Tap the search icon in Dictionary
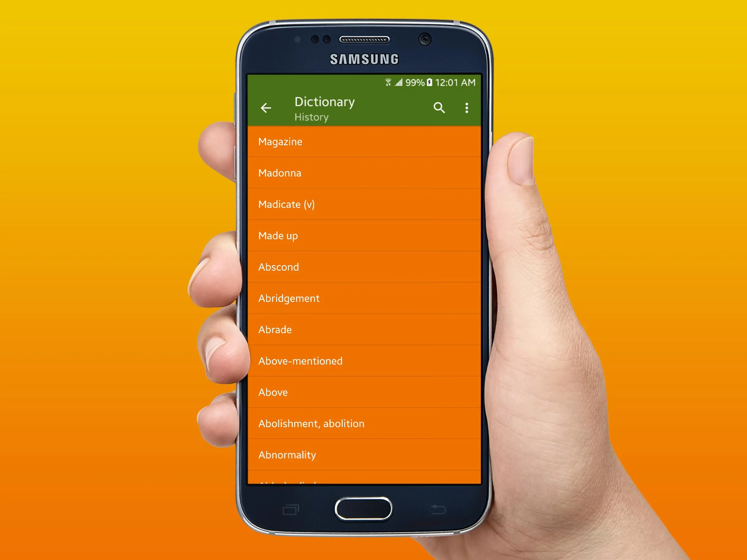The height and width of the screenshot is (560, 747). click(441, 108)
